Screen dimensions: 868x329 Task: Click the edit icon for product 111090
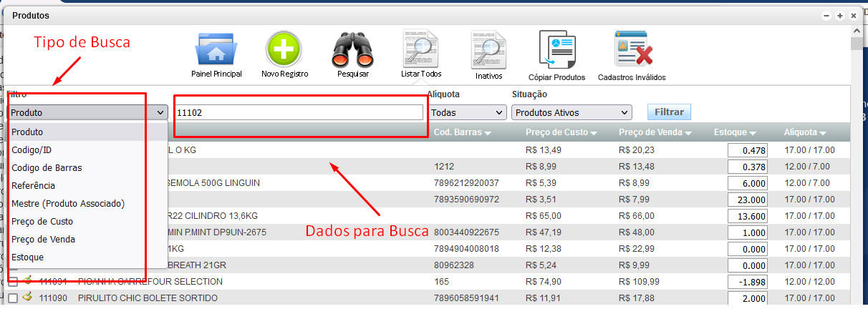pos(27,298)
